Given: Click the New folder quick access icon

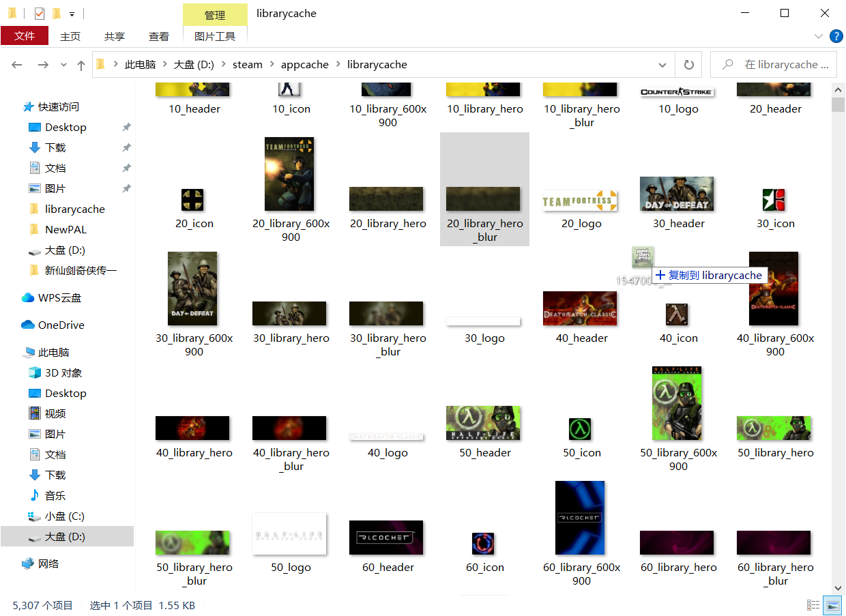Looking at the screenshot, I should pos(57,13).
